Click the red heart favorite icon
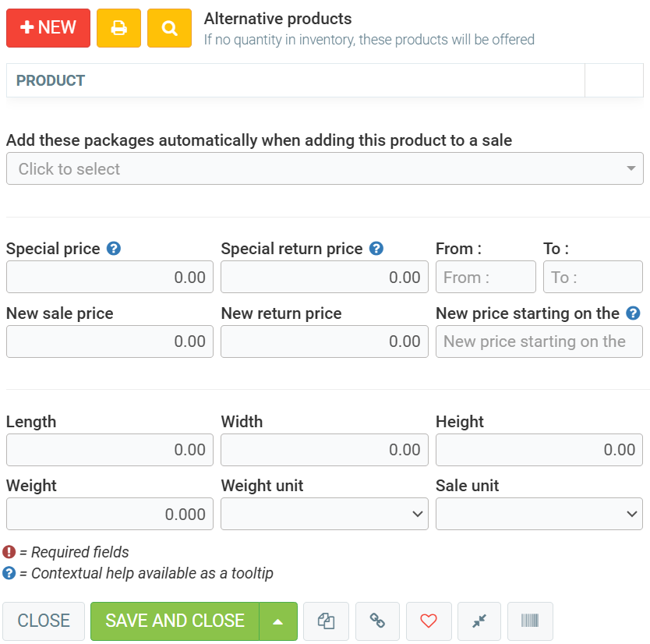Viewport: 650px width, 644px height. [x=429, y=621]
